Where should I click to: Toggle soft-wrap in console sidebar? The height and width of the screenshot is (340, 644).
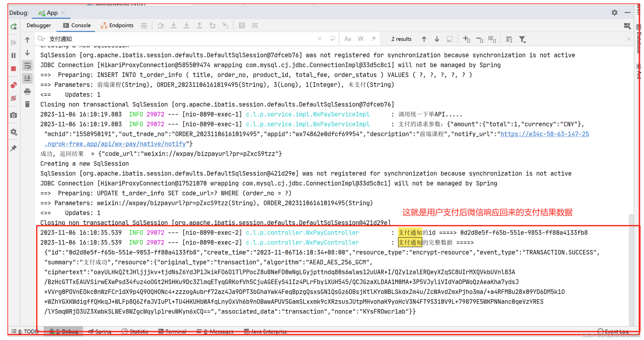pyautogui.click(x=27, y=66)
